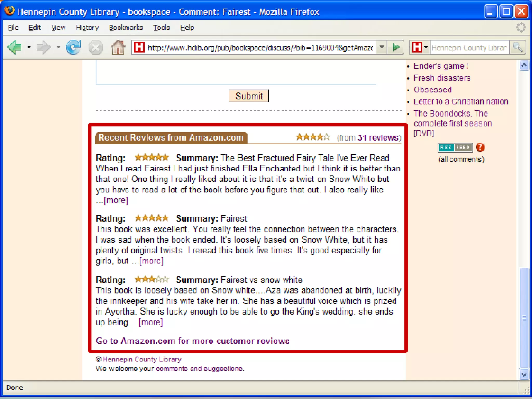Click the vertical scrollbar down arrow
The image size is (532, 399).
coord(524,375)
